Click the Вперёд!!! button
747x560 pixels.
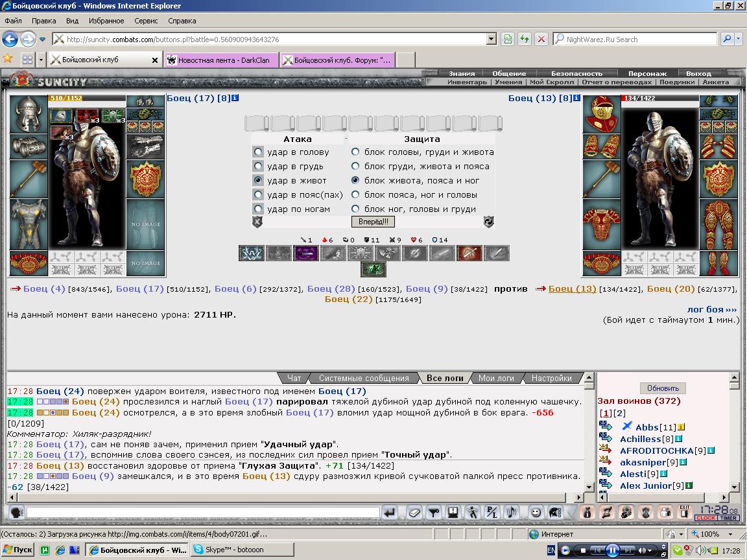pyautogui.click(x=373, y=222)
